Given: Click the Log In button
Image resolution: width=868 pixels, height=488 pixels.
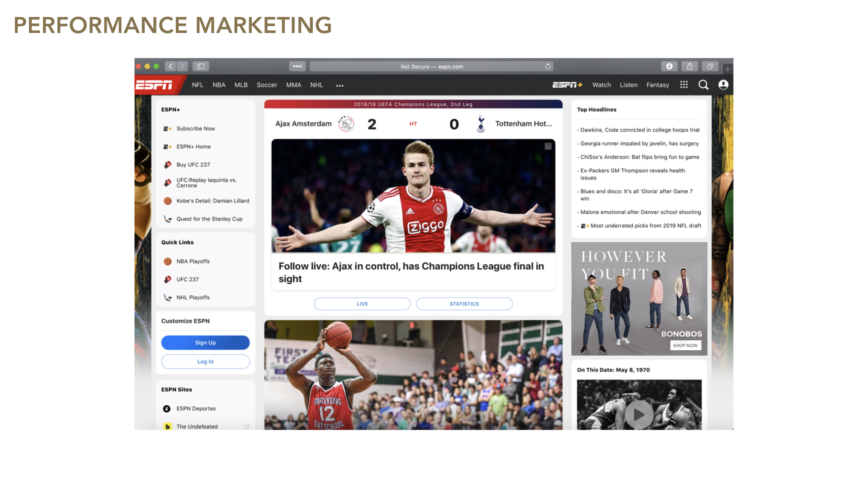Looking at the screenshot, I should [x=205, y=361].
